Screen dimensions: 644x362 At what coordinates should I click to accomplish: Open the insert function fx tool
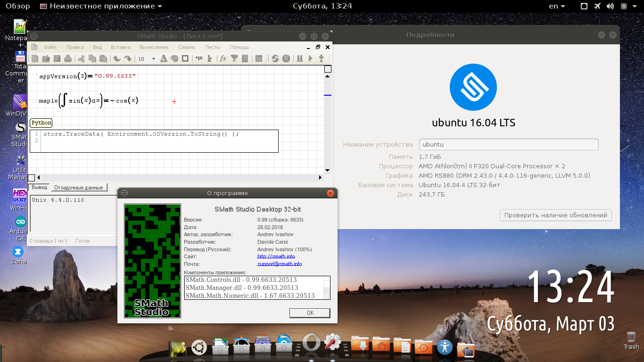[223, 58]
